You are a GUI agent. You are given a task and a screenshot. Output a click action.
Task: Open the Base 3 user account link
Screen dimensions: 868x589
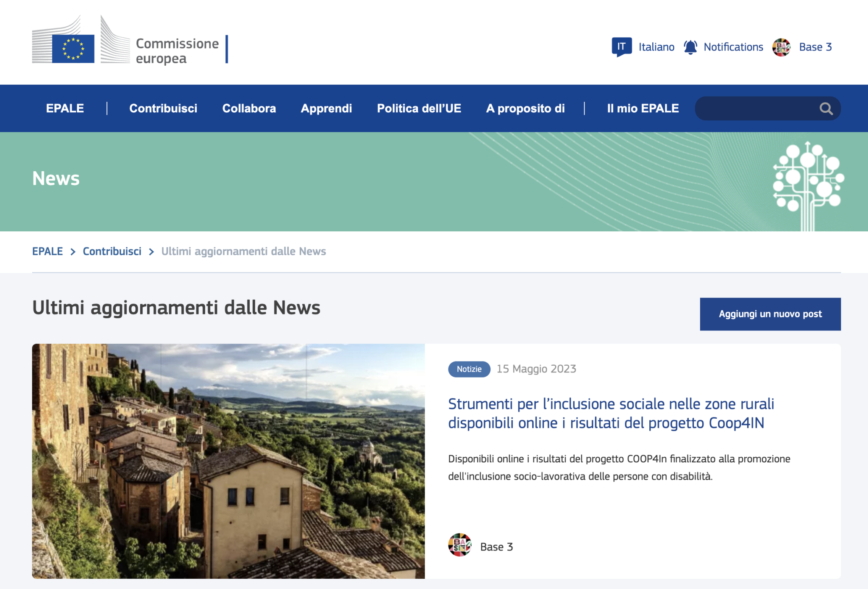point(815,47)
